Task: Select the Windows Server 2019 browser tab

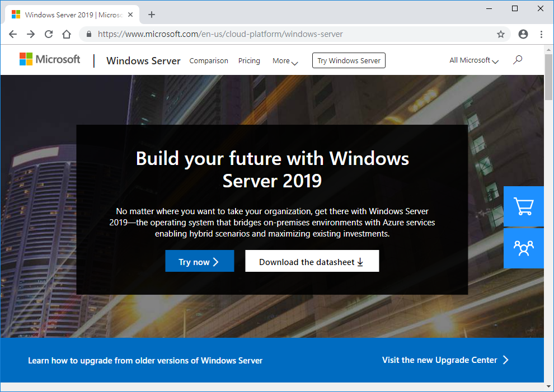Action: pos(72,15)
